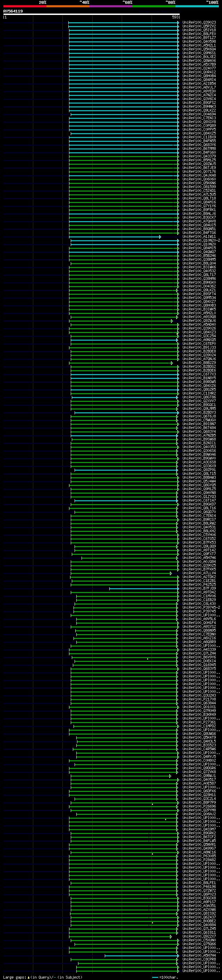Click the cyan alignment bar for B7FJD9
The width and height of the screenshot is (222, 980).
144,589
